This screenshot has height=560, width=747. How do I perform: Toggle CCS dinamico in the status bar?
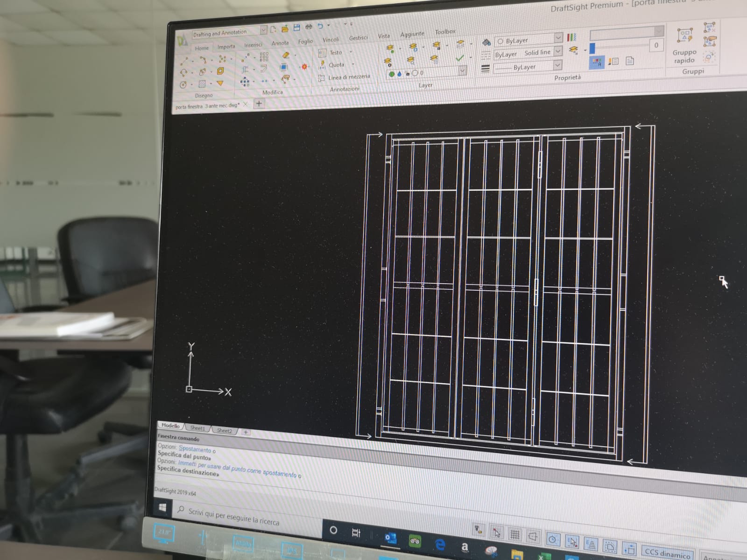[667, 553]
